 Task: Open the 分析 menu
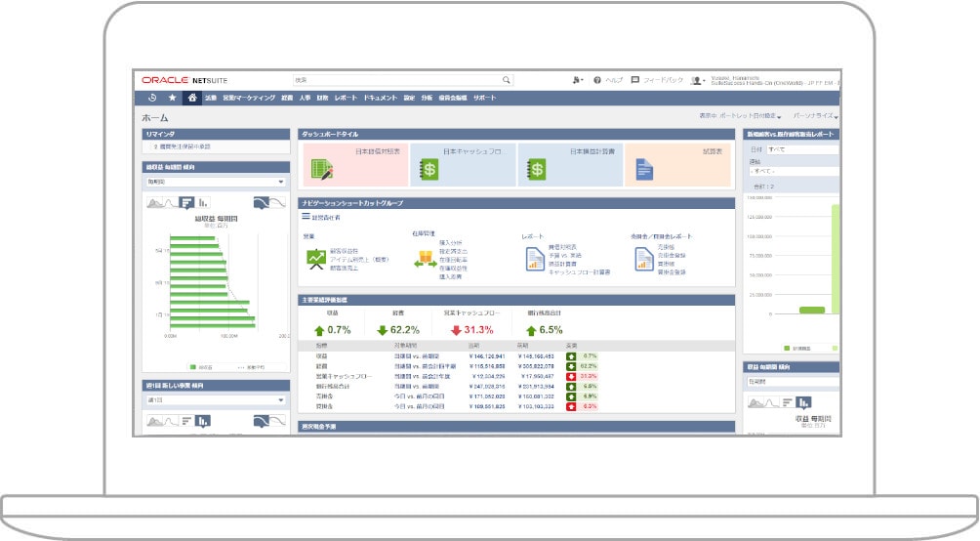[x=427, y=98]
